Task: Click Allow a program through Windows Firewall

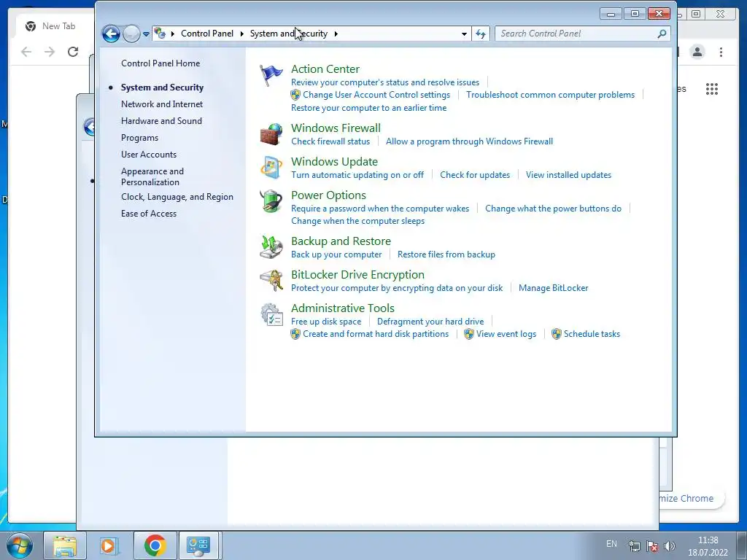Action: pyautogui.click(x=469, y=141)
